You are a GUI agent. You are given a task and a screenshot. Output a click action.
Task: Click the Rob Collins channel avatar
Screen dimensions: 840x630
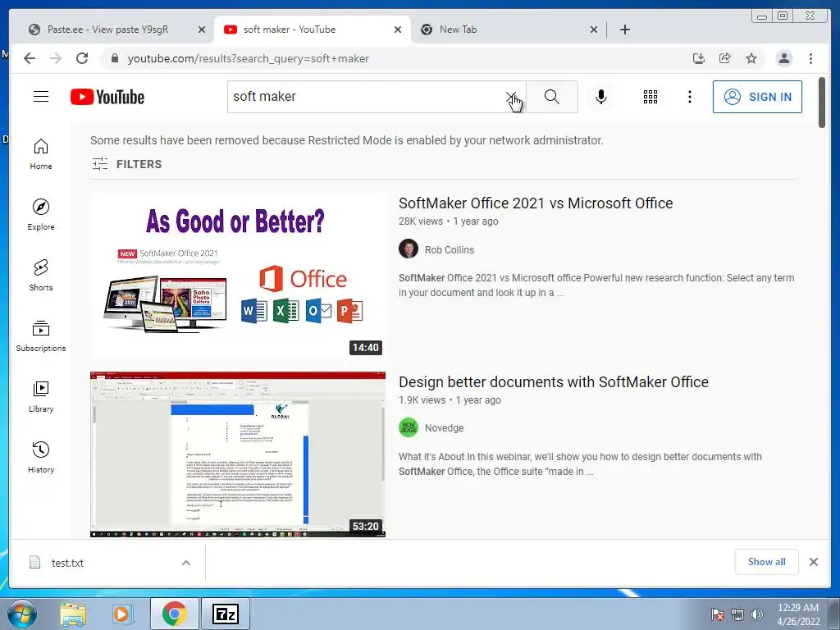(409, 249)
